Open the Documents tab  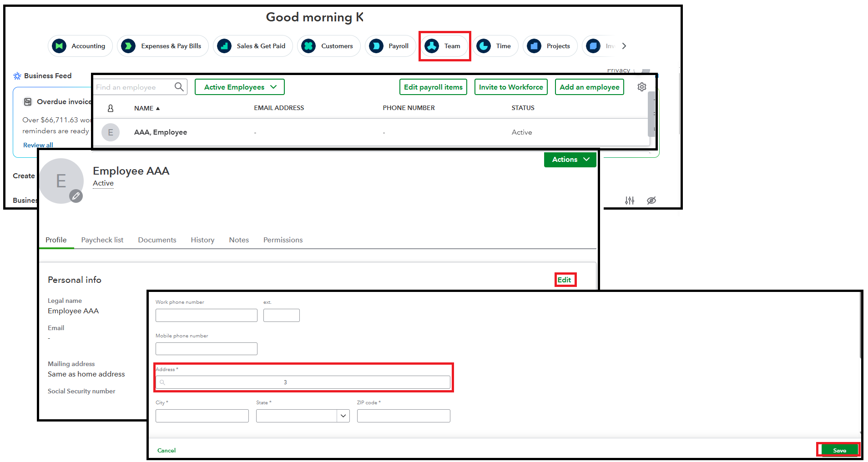pos(157,240)
